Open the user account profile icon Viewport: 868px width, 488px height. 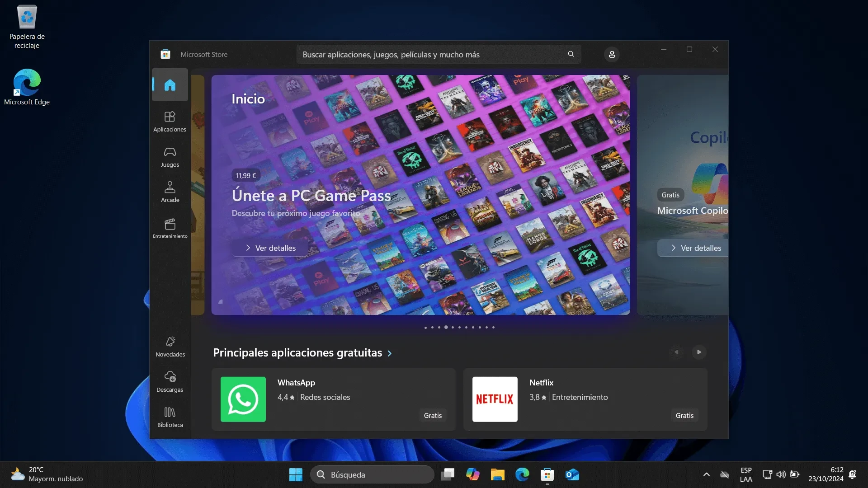point(612,54)
